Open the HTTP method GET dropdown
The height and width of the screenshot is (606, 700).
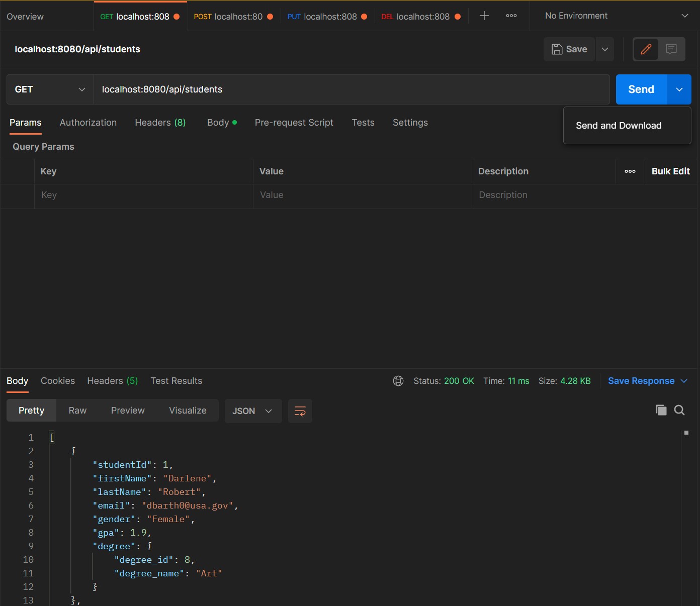click(x=50, y=89)
